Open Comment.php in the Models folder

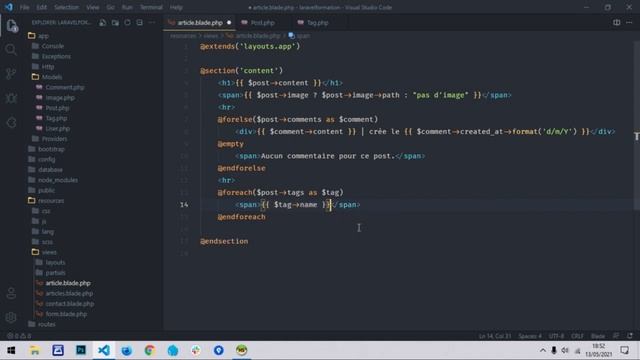tap(64, 87)
